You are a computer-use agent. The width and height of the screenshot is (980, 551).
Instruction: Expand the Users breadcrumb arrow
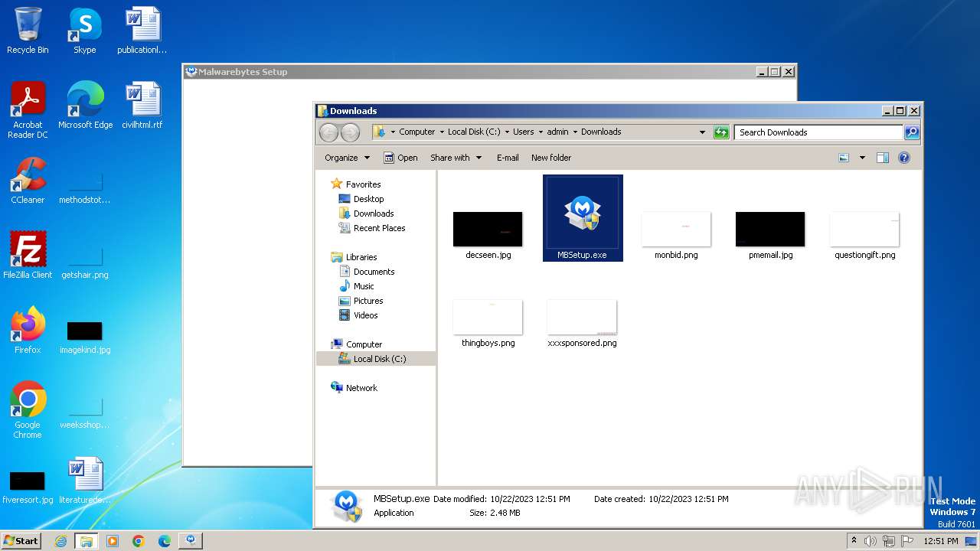pyautogui.click(x=541, y=132)
